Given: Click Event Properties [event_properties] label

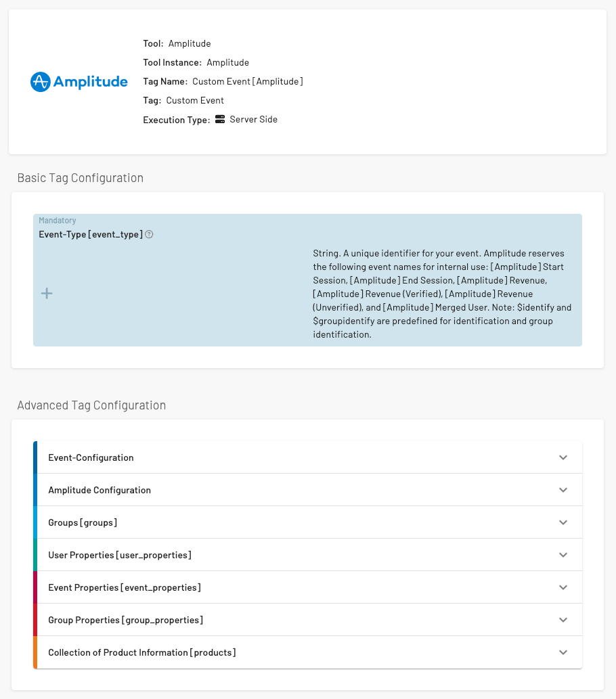Looking at the screenshot, I should (125, 588).
